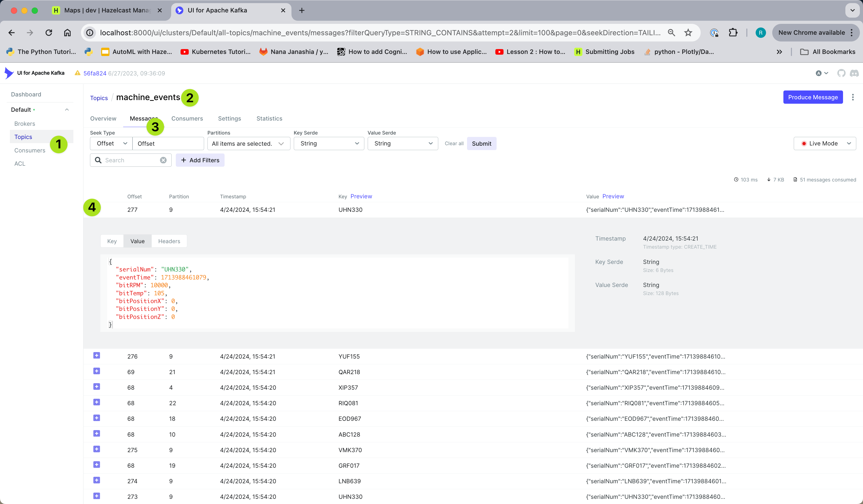Open Chrome extensions puzzle icon

coord(733,32)
